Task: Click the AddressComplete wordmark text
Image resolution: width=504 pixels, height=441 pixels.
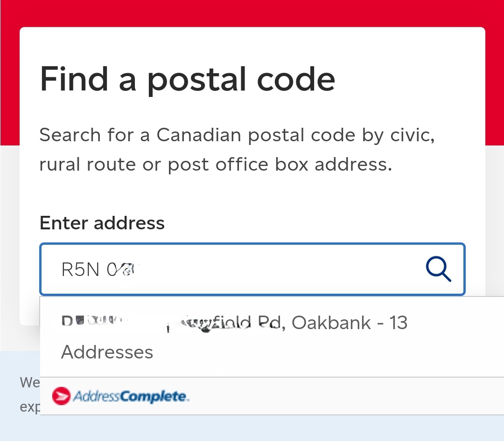Action: [x=131, y=397]
